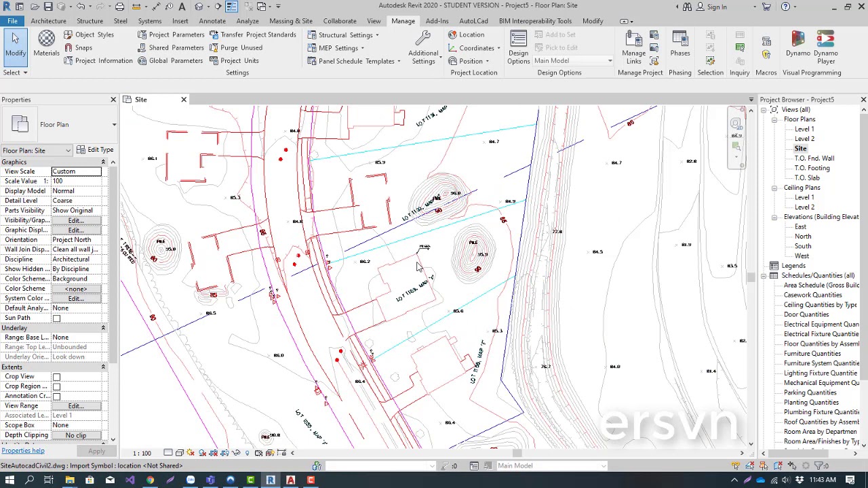
Task: Click the Print icon in quick access toolbar
Action: (x=119, y=6)
